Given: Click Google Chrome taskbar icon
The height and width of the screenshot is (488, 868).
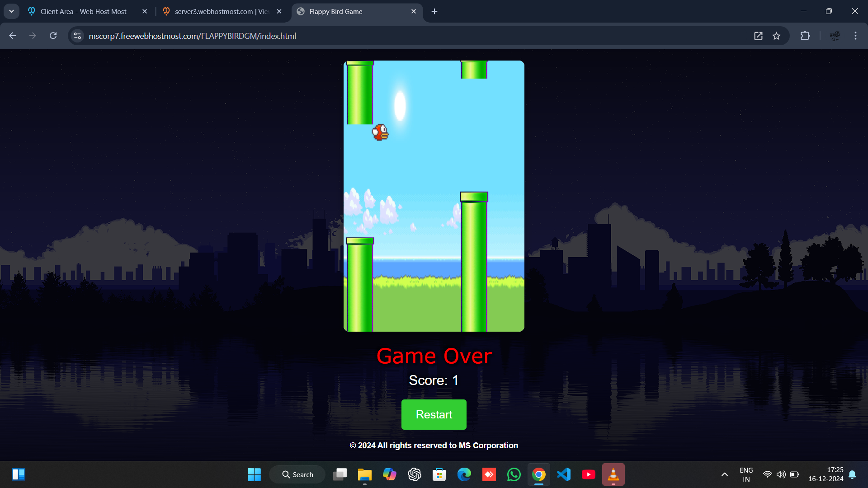Looking at the screenshot, I should [539, 474].
